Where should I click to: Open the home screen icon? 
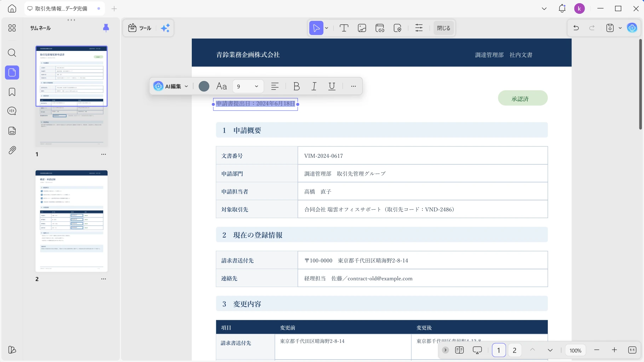[x=12, y=8]
